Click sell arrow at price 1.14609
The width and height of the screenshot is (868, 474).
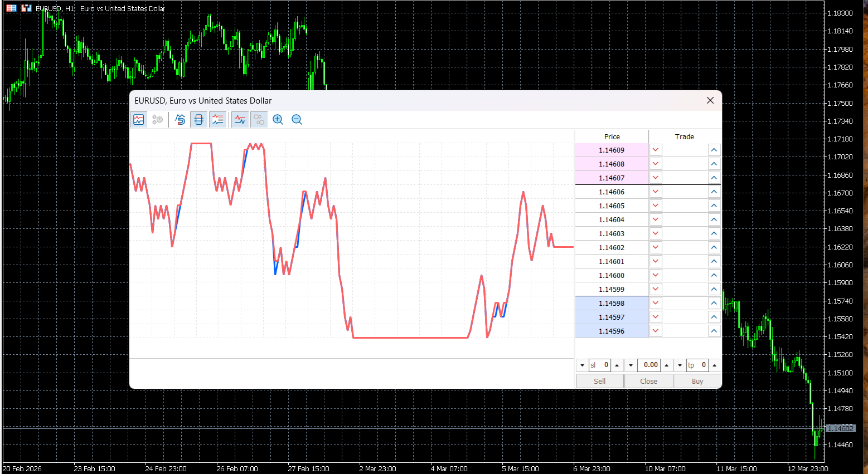tap(656, 150)
